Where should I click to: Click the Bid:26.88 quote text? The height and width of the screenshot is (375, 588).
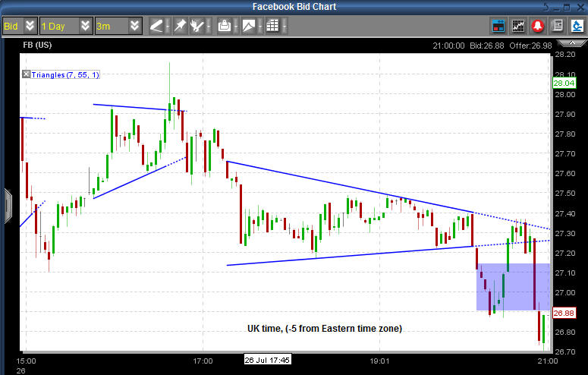(x=487, y=46)
